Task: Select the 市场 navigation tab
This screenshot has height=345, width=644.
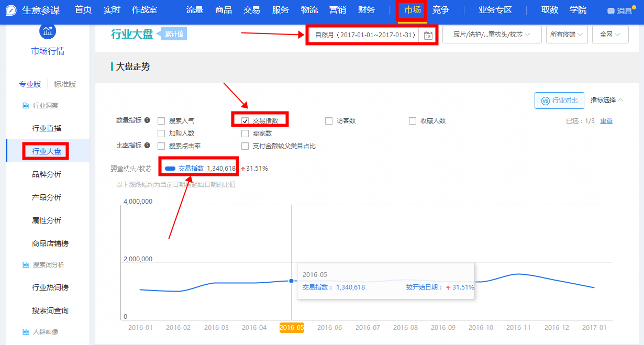Action: coord(412,10)
